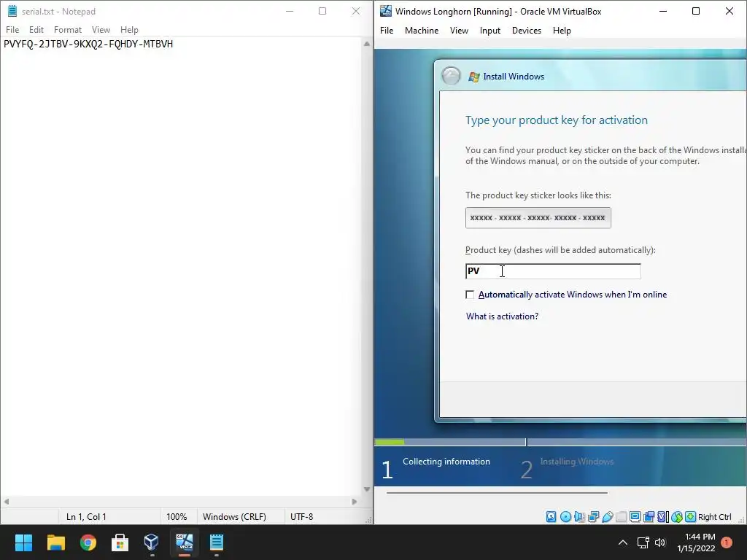Viewport: 747px width, 560px height.
Task: Select the running Vista VM taskbar icon
Action: click(x=185, y=542)
